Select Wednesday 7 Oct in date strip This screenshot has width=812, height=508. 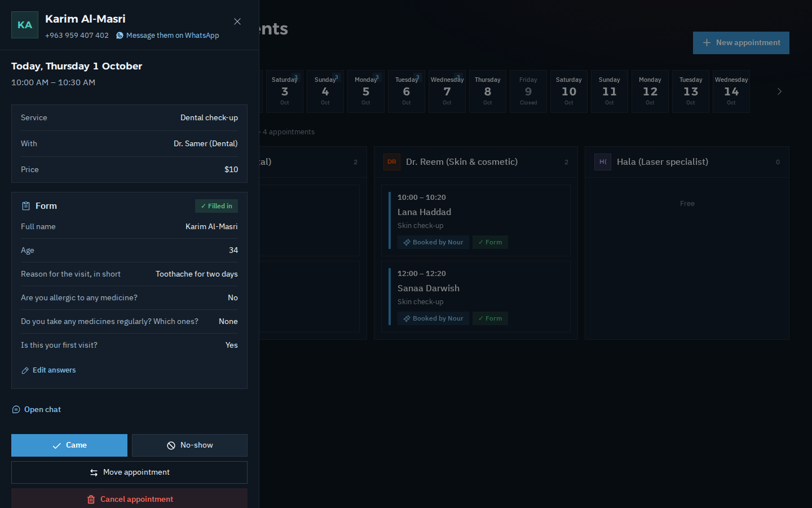[x=447, y=91]
